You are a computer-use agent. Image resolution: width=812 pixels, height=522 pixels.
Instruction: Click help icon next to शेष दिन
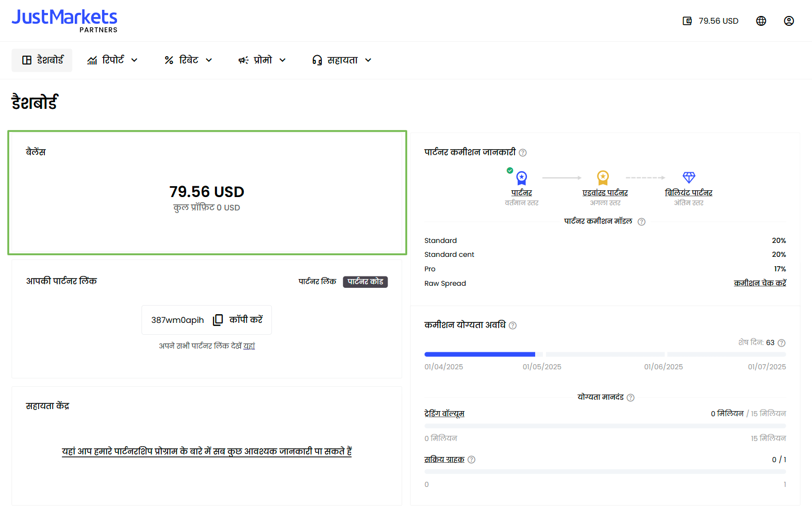(782, 343)
